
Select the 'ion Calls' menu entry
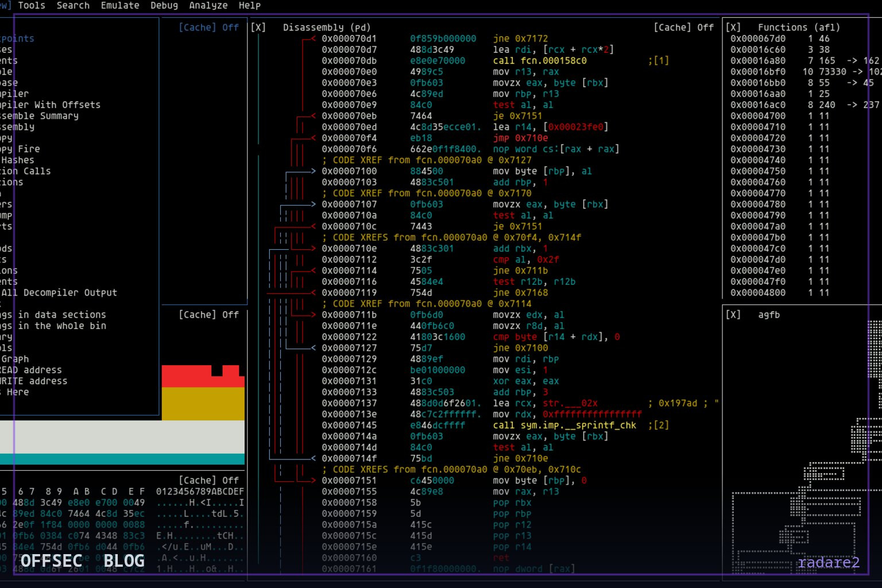(x=26, y=171)
